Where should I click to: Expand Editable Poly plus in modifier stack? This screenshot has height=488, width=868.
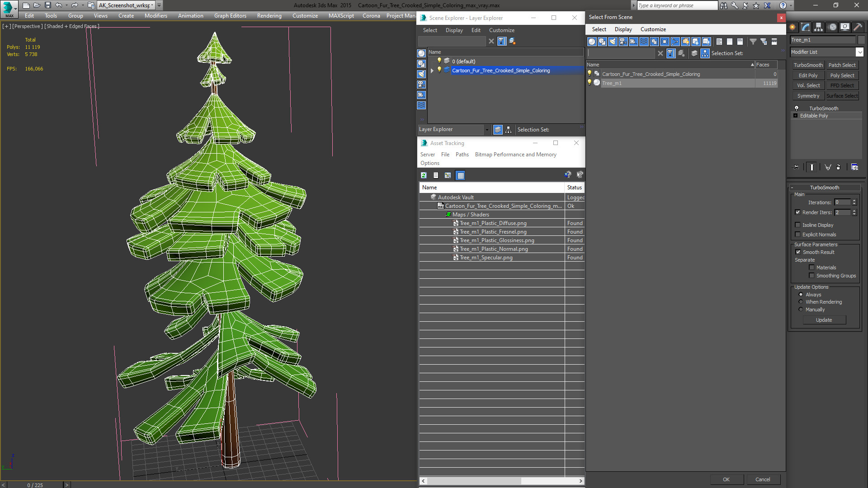796,116
